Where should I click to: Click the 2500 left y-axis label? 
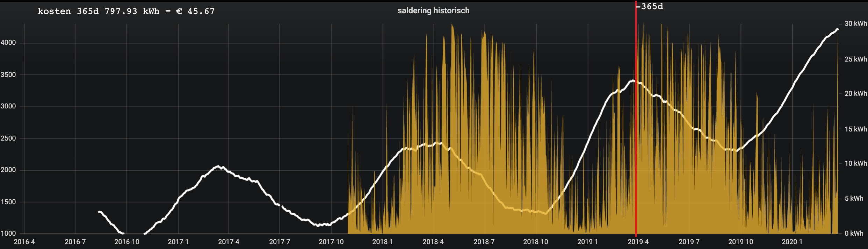click(8, 138)
